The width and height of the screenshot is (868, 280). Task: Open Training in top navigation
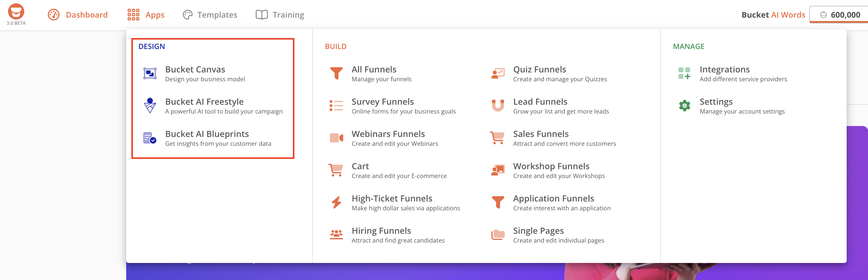[x=288, y=15]
